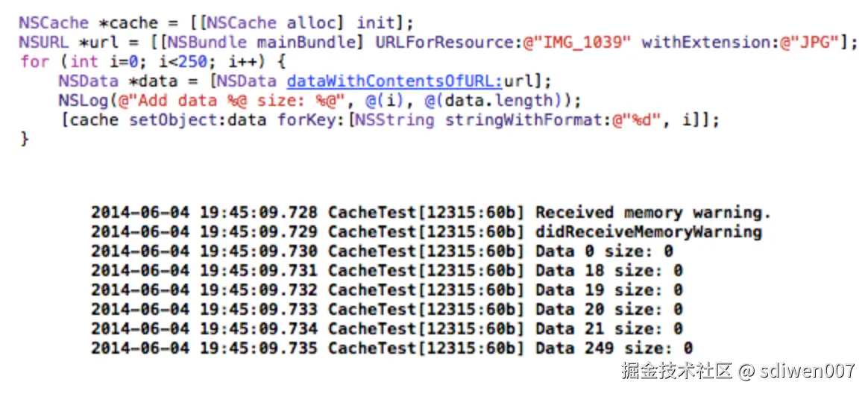
Task: Click the dataWithContentsOfURL: link
Action: (395, 81)
